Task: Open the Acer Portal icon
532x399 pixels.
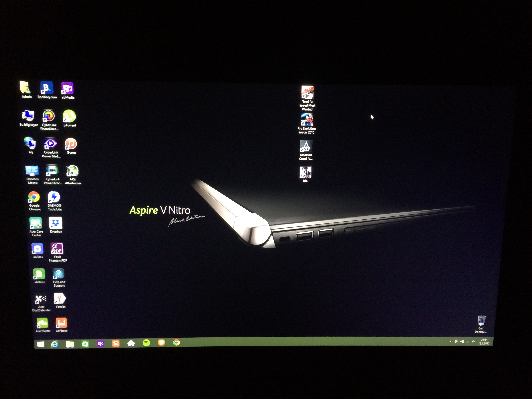Action: [x=43, y=325]
